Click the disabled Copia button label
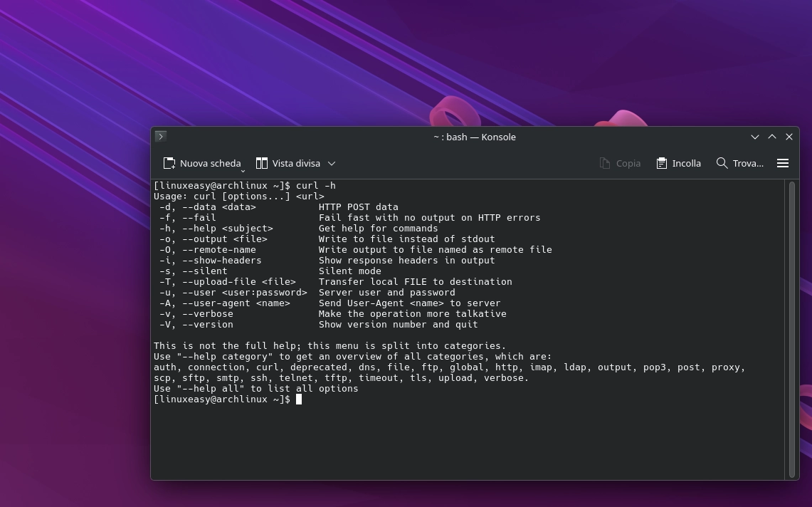This screenshot has width=812, height=507. point(628,163)
